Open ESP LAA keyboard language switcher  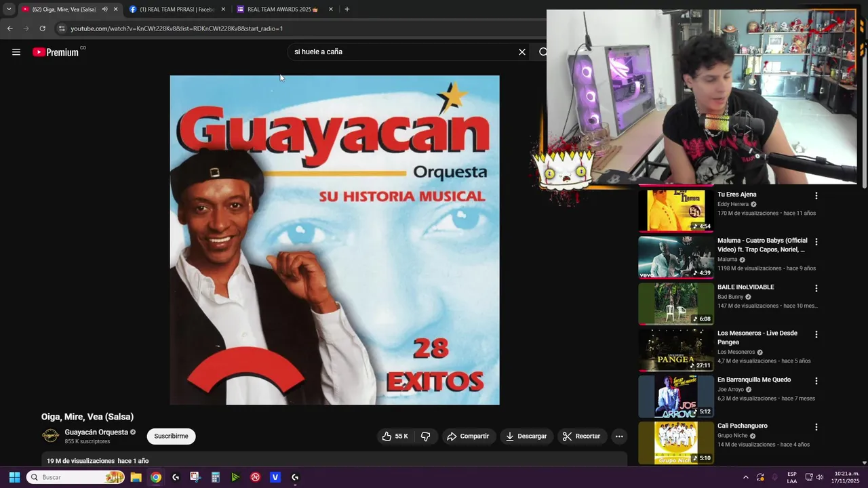pyautogui.click(x=792, y=477)
